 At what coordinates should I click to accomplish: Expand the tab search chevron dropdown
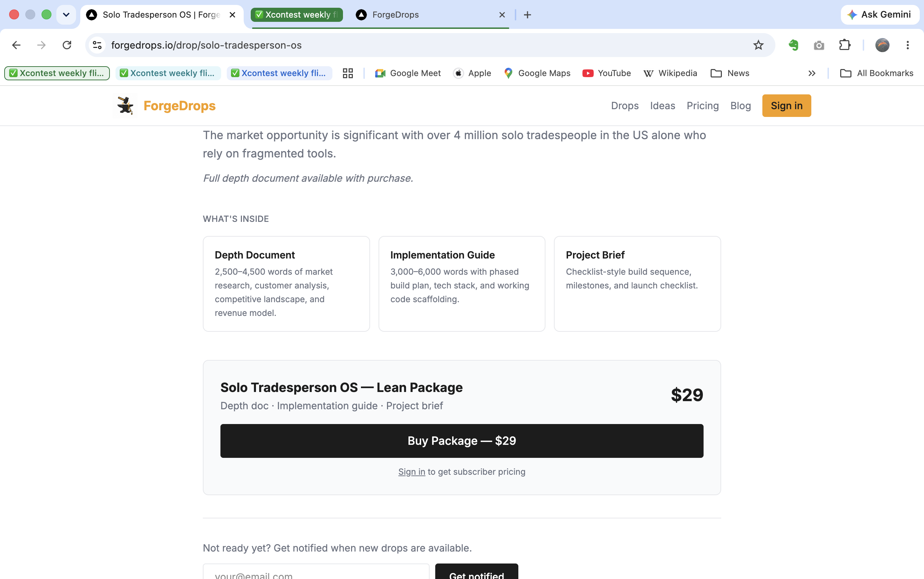(x=66, y=15)
